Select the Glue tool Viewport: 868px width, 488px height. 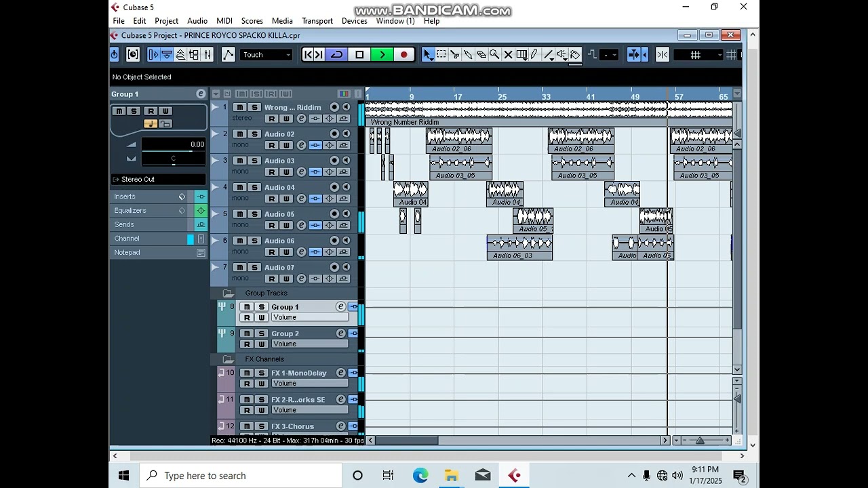tap(468, 55)
